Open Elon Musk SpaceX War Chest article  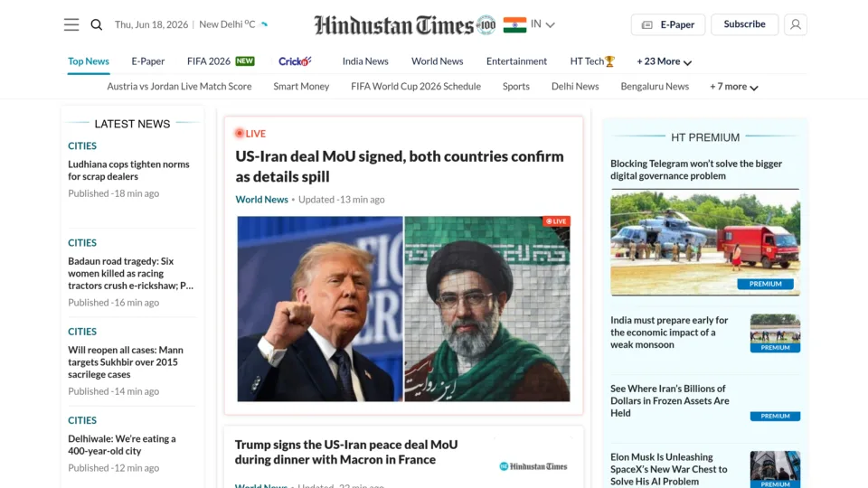(669, 469)
